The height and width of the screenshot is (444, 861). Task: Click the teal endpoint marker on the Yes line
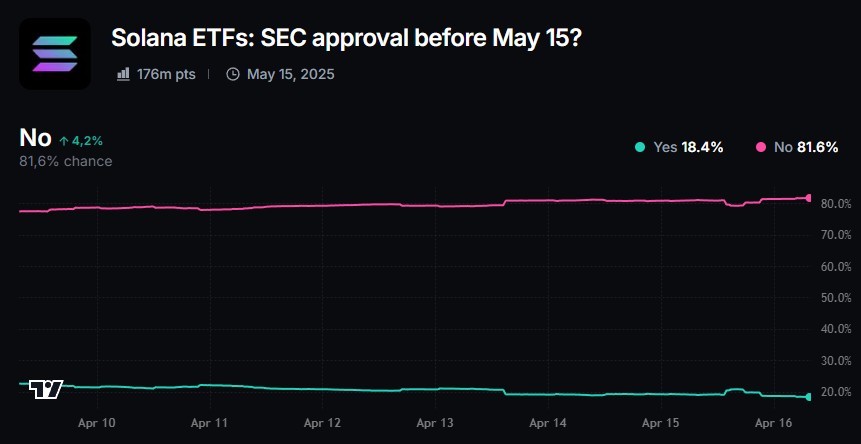(808, 397)
